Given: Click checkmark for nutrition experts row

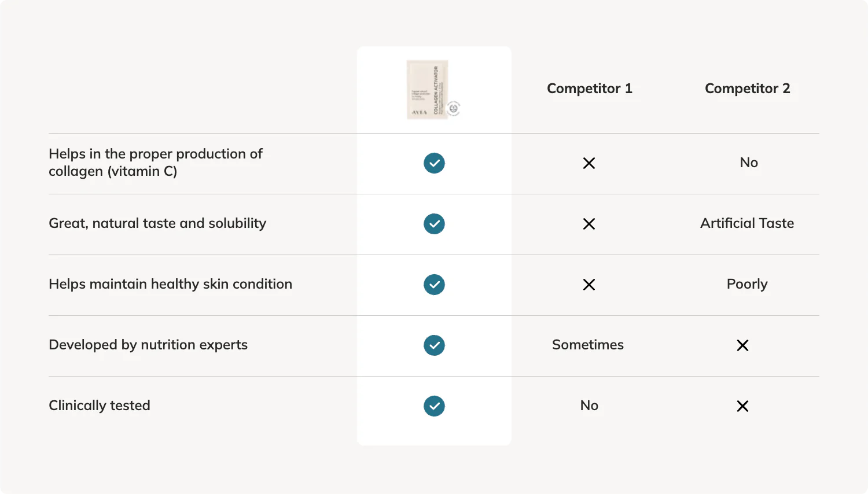Looking at the screenshot, I should pyautogui.click(x=434, y=345).
